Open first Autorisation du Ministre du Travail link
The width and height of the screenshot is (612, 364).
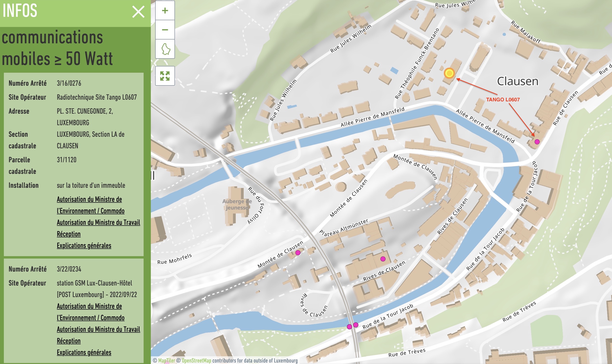tap(98, 222)
